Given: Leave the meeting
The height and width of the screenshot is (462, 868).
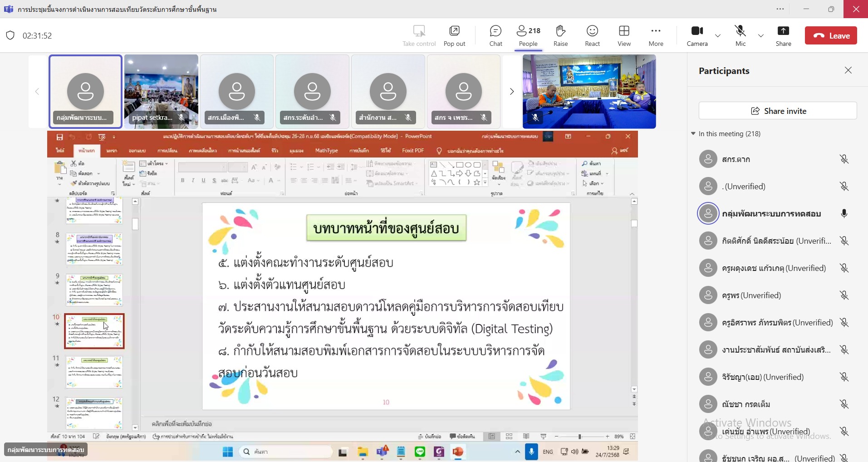Looking at the screenshot, I should click(x=831, y=35).
